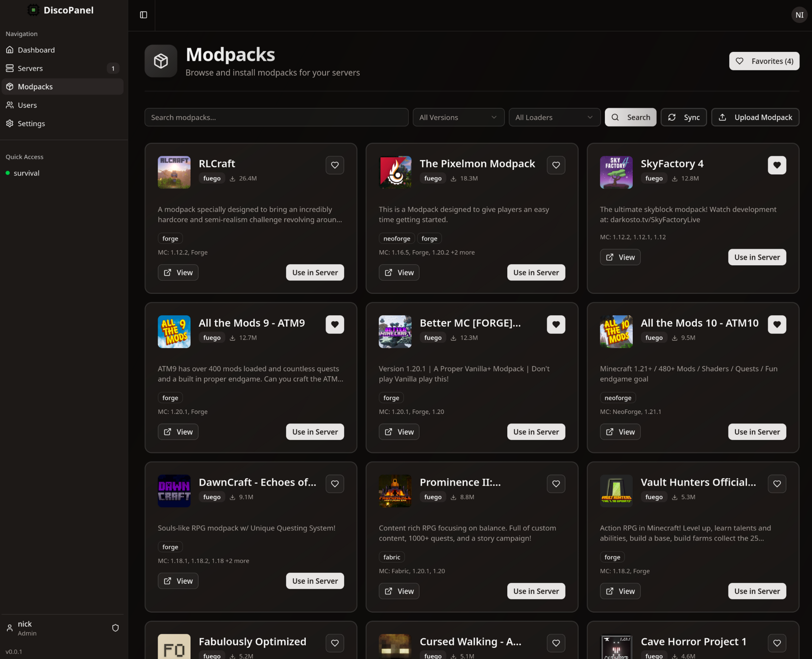Viewport: 812px width, 659px height.
Task: Open Settings from sidebar
Action: (63, 123)
